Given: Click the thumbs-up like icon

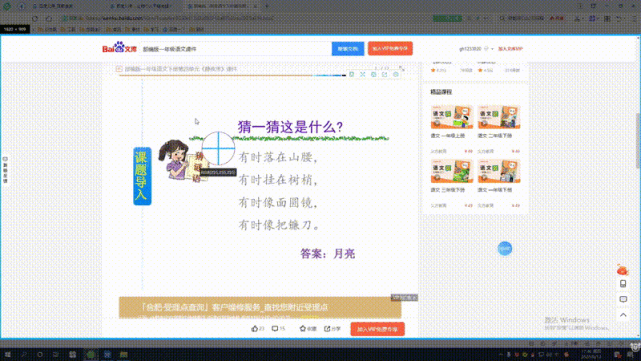Looking at the screenshot, I should [255, 328].
